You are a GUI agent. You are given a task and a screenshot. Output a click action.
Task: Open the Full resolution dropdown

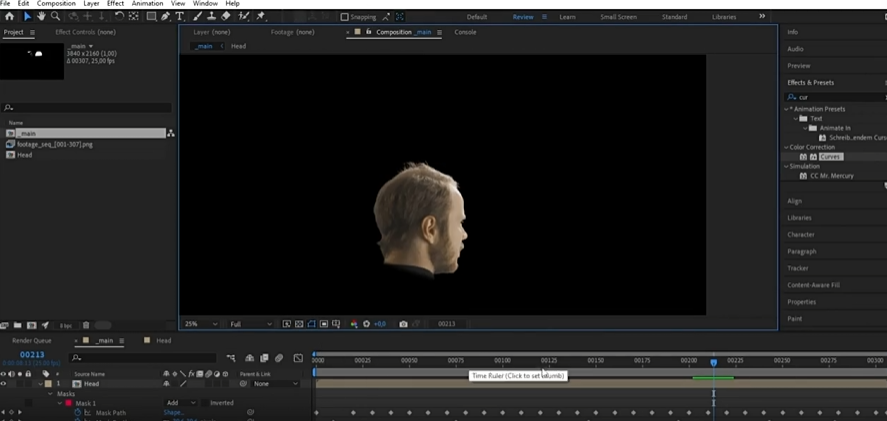click(x=250, y=324)
